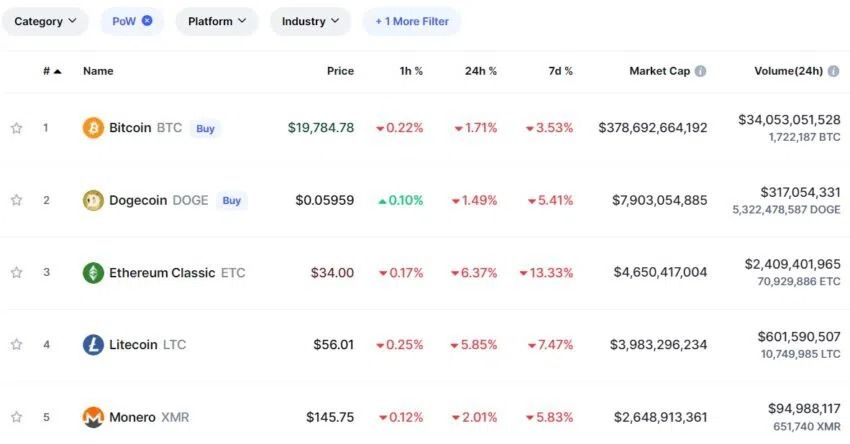850x444 pixels.
Task: Sort by the rank # column header
Action: point(51,71)
